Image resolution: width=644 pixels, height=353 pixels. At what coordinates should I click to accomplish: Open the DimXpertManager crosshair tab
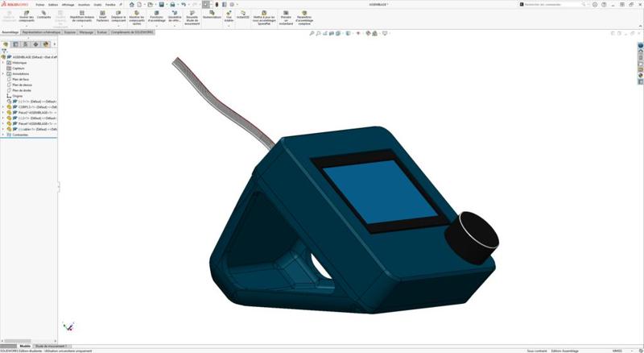pyautogui.click(x=35, y=44)
